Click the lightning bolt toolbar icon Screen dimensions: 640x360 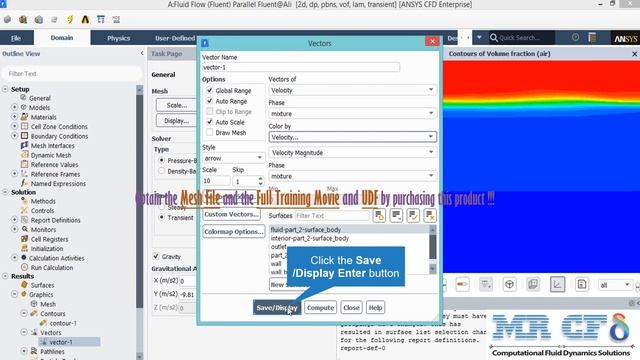tap(70, 19)
